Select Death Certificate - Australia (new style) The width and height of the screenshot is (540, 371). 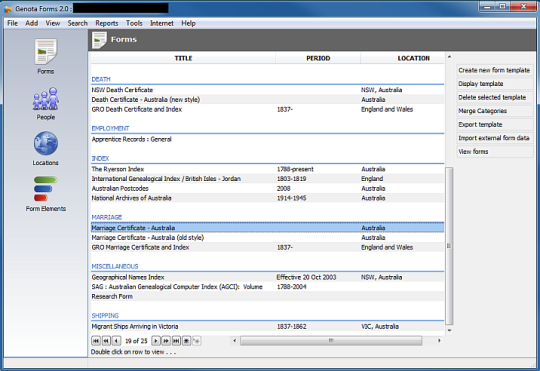(267, 100)
